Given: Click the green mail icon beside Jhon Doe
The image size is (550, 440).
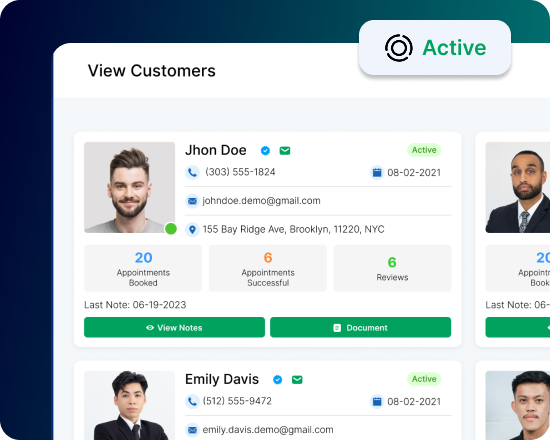Looking at the screenshot, I should (285, 151).
